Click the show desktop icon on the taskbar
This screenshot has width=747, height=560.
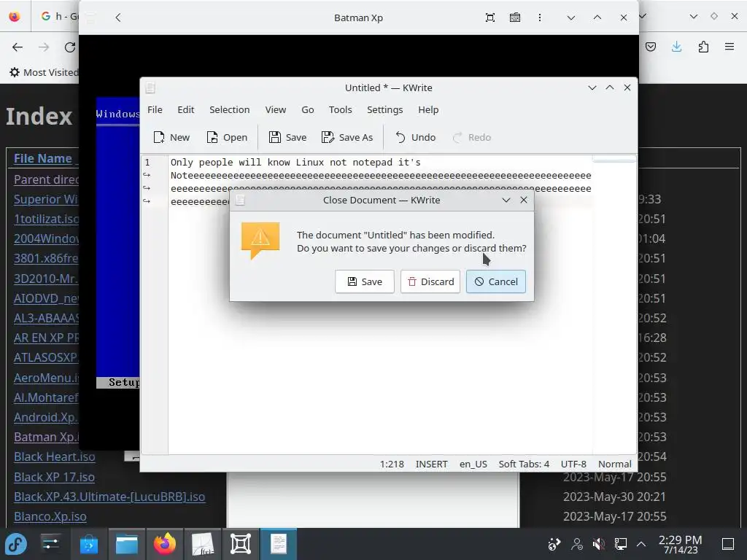click(728, 544)
